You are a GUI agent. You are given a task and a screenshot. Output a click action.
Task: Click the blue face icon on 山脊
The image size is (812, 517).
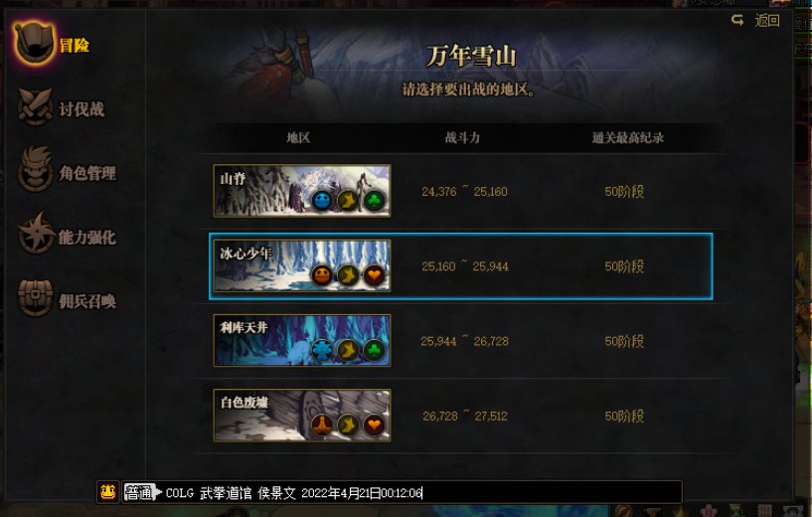(x=322, y=201)
